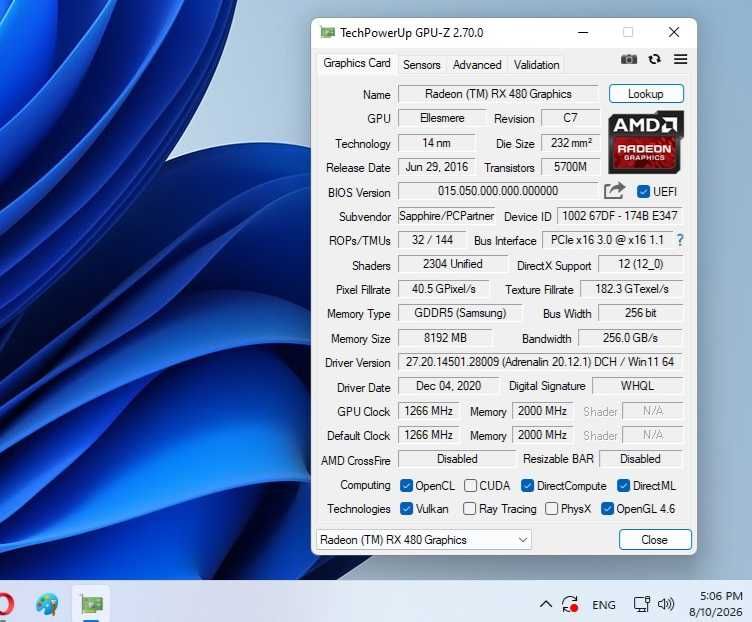This screenshot has height=622, width=752.
Task: Click the Bus Interface PCIe x16 field
Action: [607, 240]
